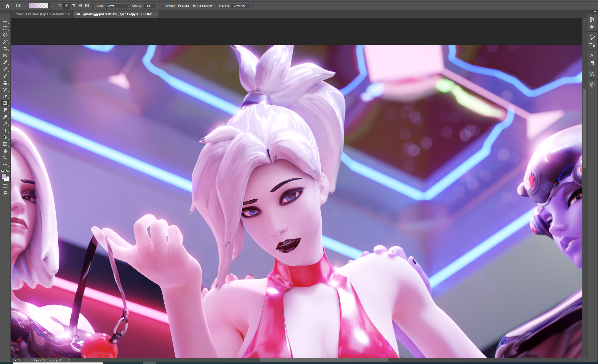598x364 pixels.
Task: Open the Character panel icon
Action: coord(592,55)
